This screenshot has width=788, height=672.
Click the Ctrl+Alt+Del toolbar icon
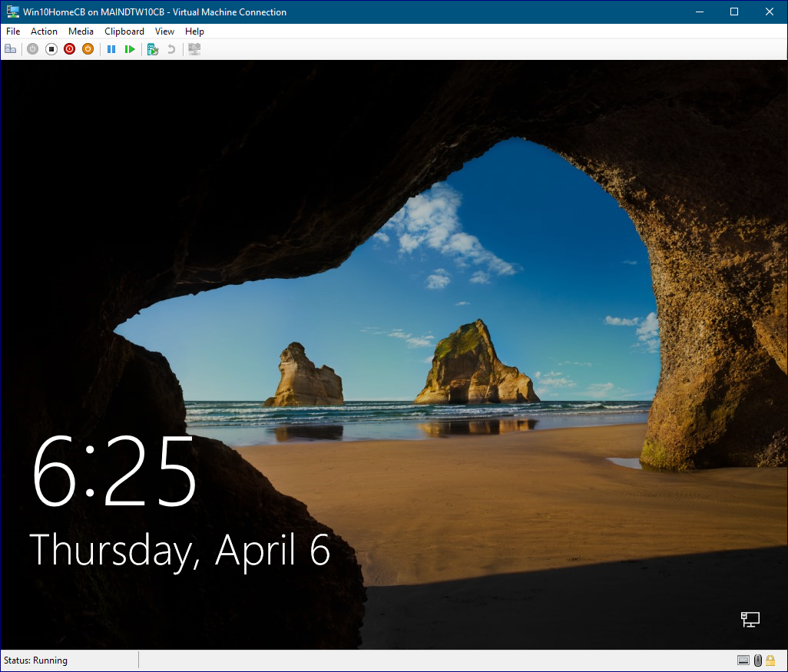click(10, 49)
